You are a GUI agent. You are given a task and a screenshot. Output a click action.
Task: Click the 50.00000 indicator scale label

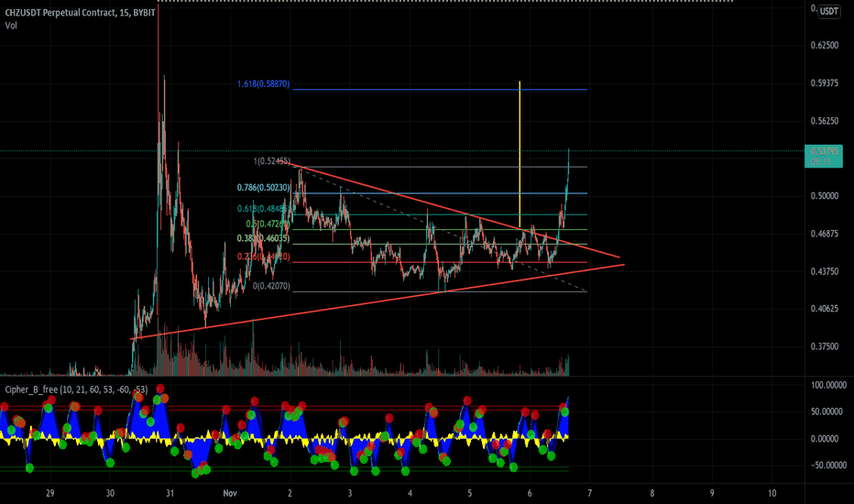click(x=828, y=412)
